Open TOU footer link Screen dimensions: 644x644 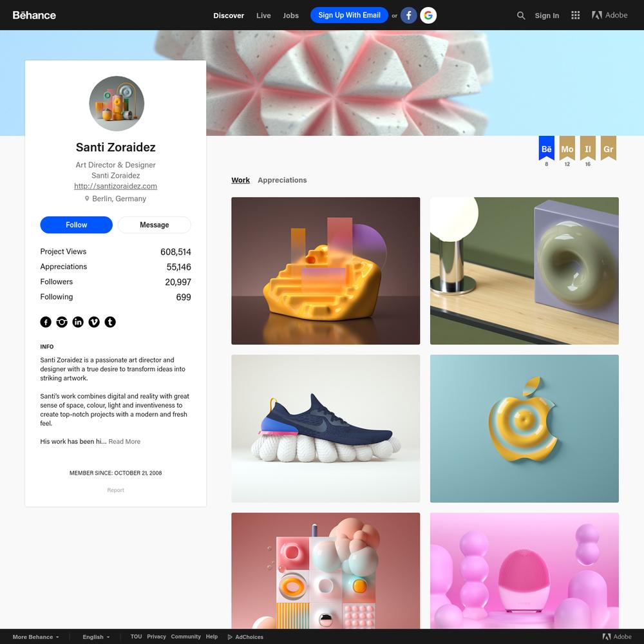pyautogui.click(x=136, y=637)
